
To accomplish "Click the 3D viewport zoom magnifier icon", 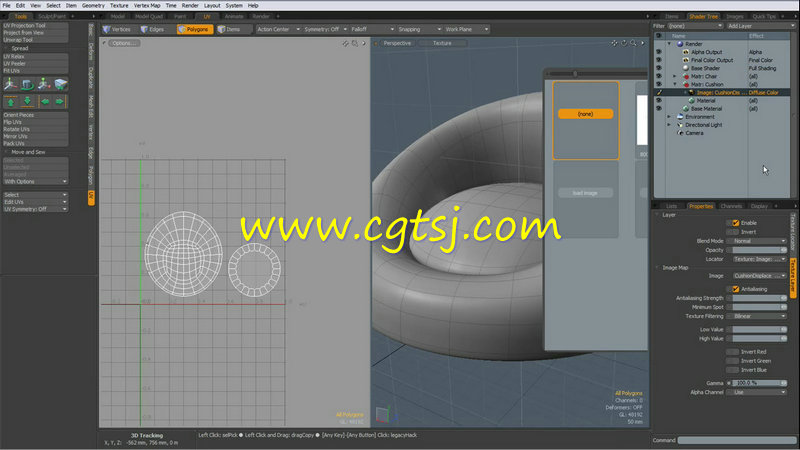I will 633,43.
